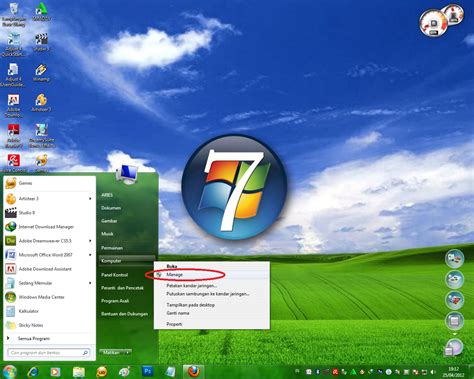The image size is (474, 379).
Task: Open ARIES user folder link
Action: (107, 195)
